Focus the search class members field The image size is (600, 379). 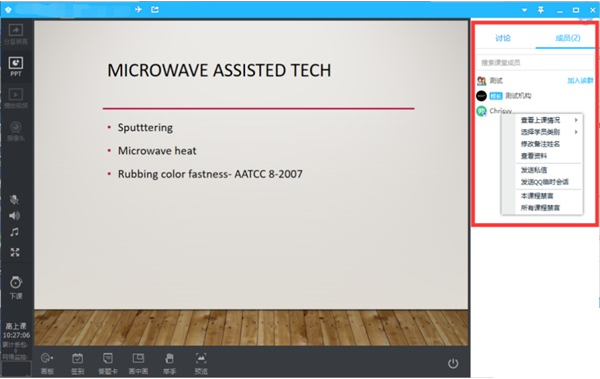pyautogui.click(x=535, y=62)
